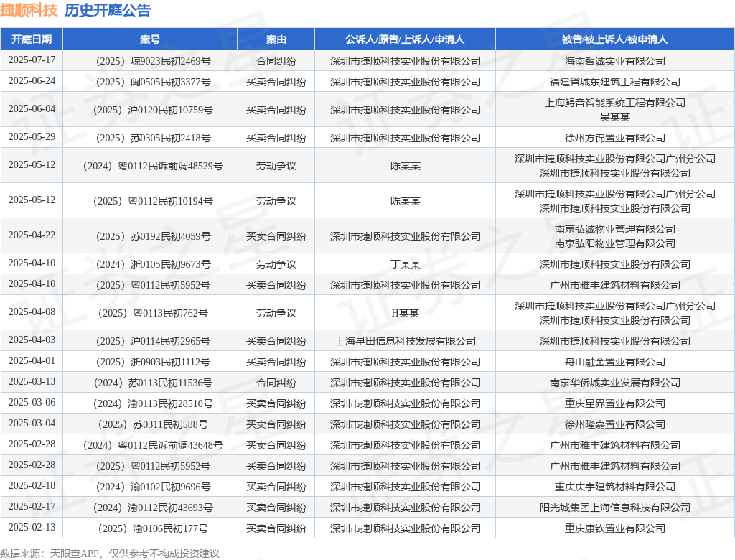735x560 pixels.
Task: Click the 数据来源 天眼查APP footer note
Action: (110, 554)
